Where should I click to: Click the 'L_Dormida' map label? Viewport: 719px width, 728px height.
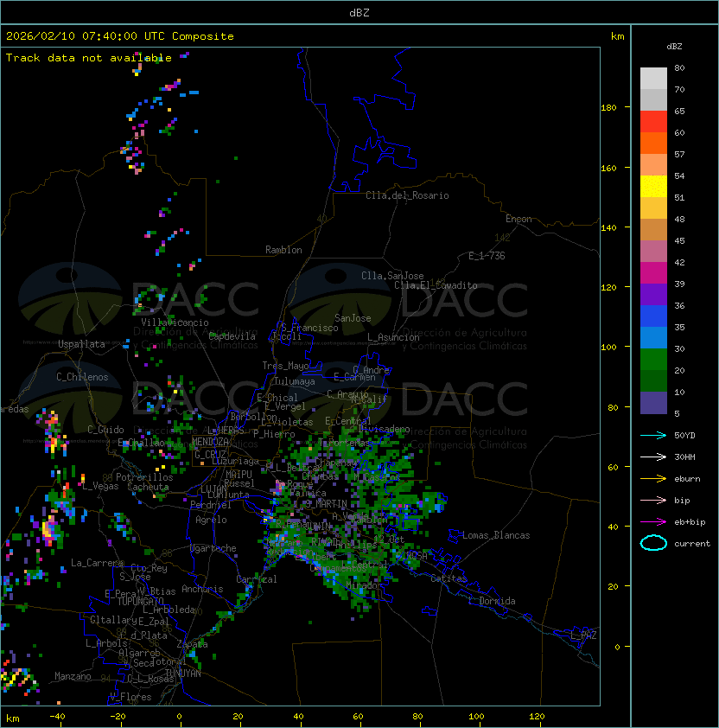tap(492, 601)
